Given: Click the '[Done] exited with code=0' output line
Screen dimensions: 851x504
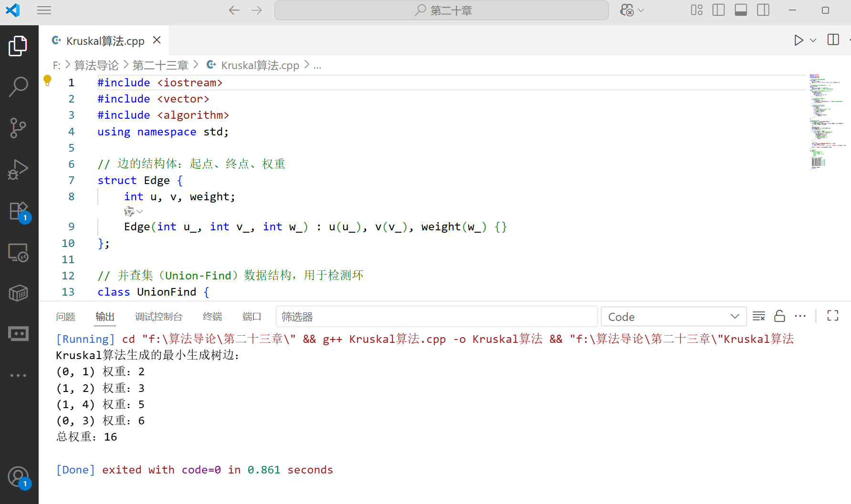Looking at the screenshot, I should [194, 470].
